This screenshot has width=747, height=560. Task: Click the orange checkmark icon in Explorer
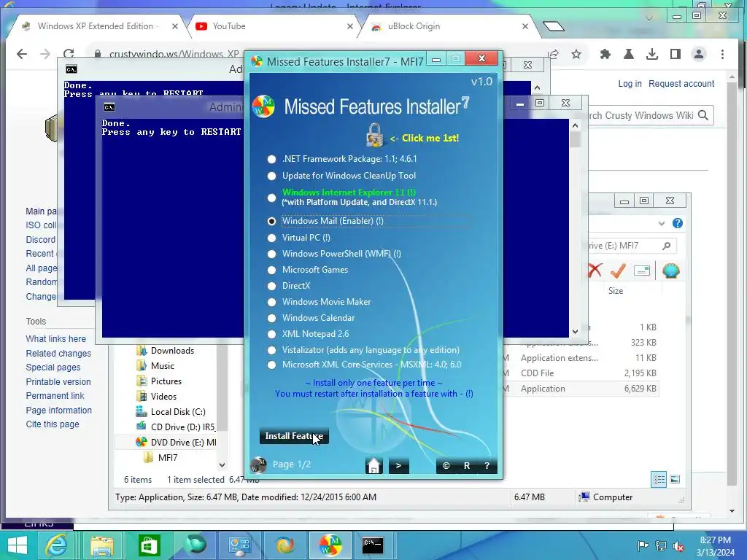(x=618, y=271)
